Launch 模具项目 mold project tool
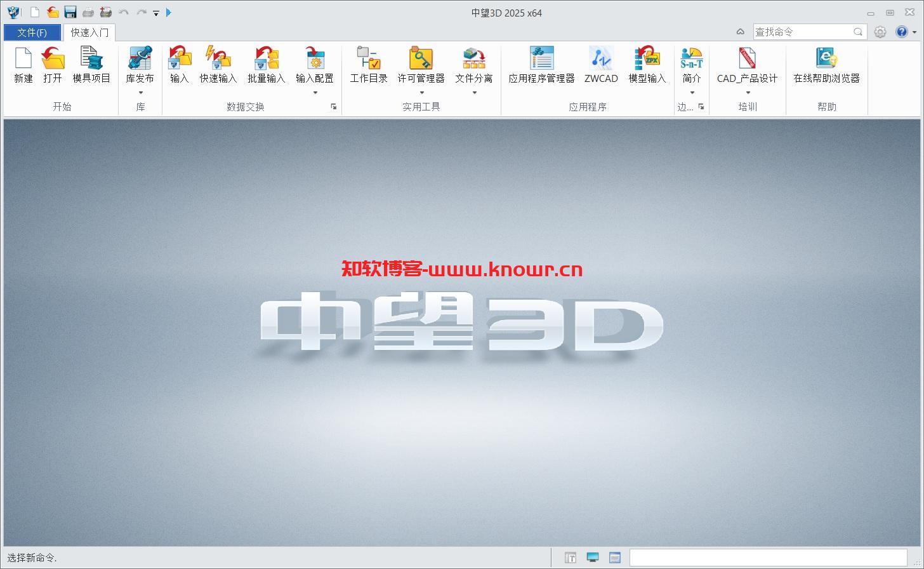 pyautogui.click(x=91, y=58)
